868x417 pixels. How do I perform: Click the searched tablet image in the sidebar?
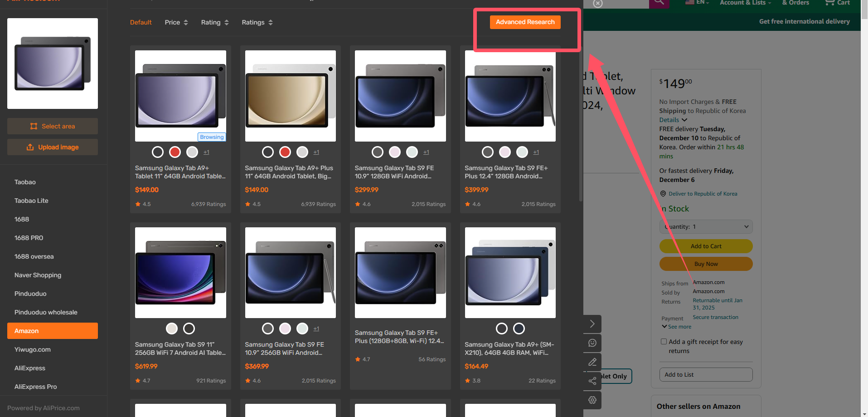(53, 64)
